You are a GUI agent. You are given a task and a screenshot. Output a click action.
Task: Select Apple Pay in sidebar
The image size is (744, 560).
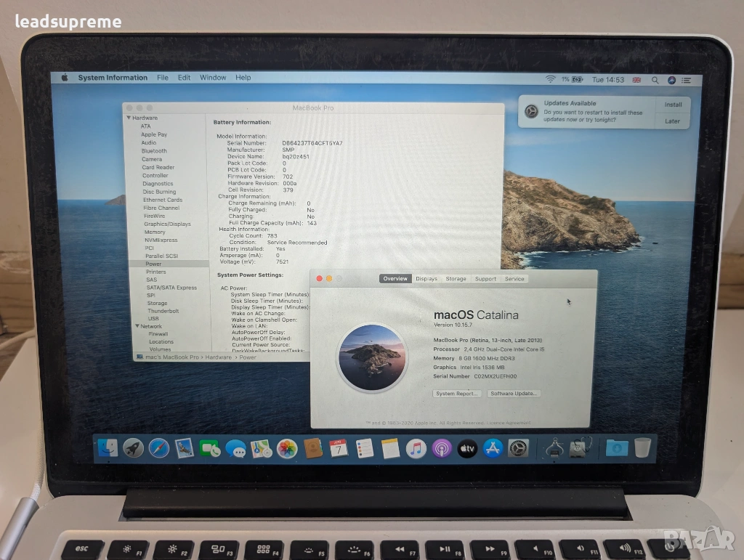(x=154, y=134)
